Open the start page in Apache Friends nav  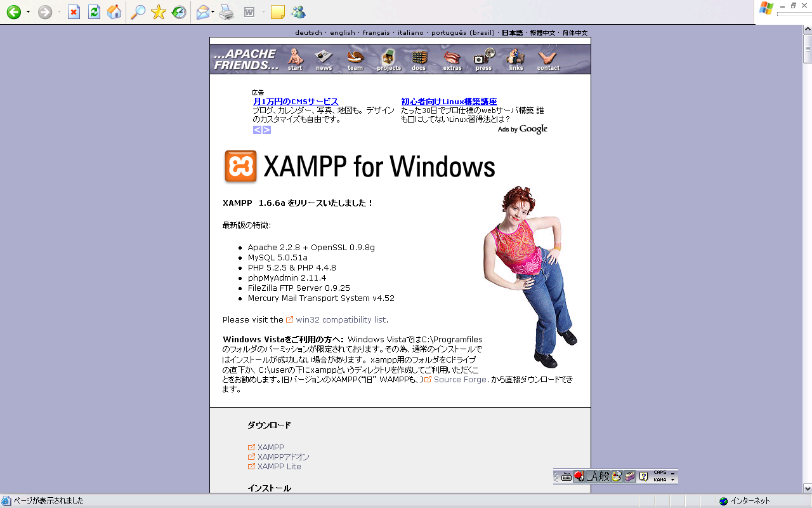295,59
